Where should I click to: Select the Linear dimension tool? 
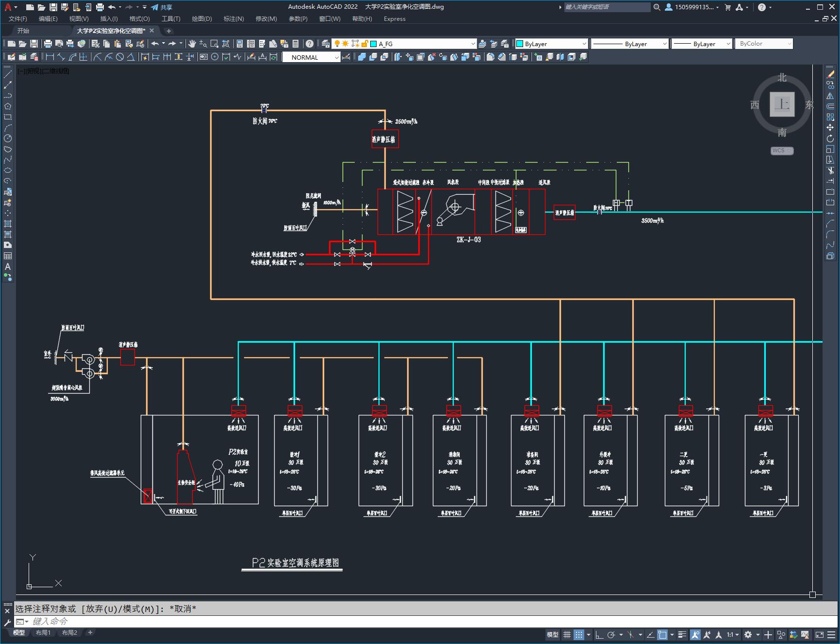click(49, 57)
